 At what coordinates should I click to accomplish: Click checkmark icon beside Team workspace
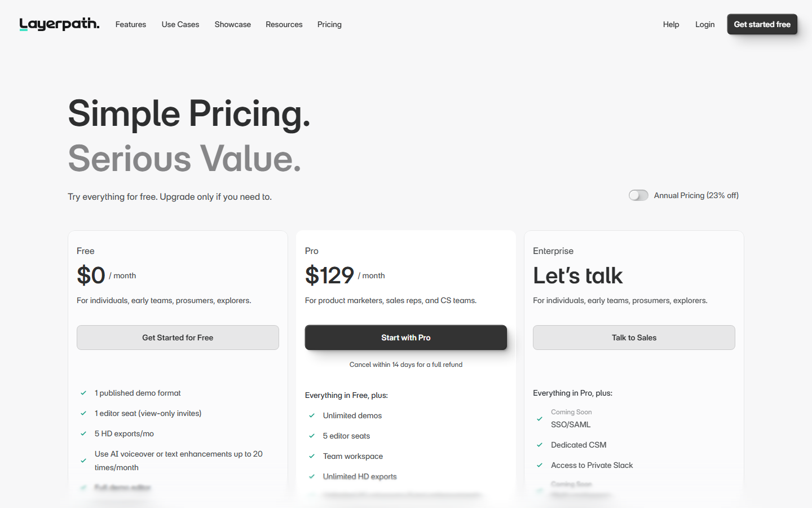312,456
